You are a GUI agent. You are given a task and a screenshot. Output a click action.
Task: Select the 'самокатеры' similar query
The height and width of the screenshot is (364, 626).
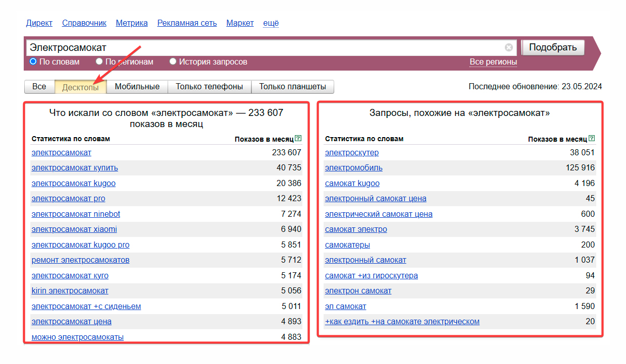(x=348, y=245)
